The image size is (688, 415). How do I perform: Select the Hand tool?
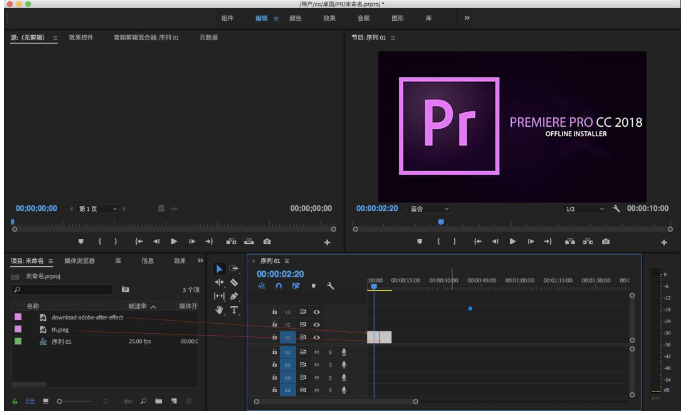click(219, 310)
